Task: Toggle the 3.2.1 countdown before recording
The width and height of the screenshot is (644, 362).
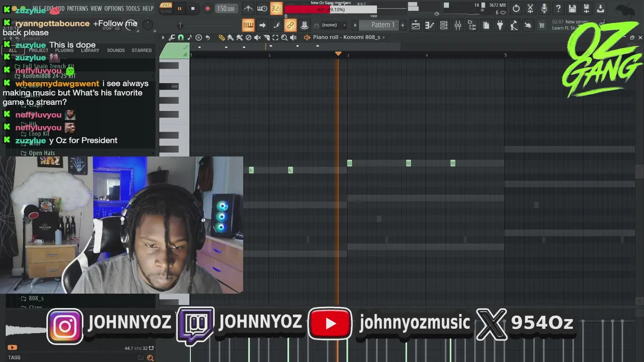Action: [x=276, y=9]
